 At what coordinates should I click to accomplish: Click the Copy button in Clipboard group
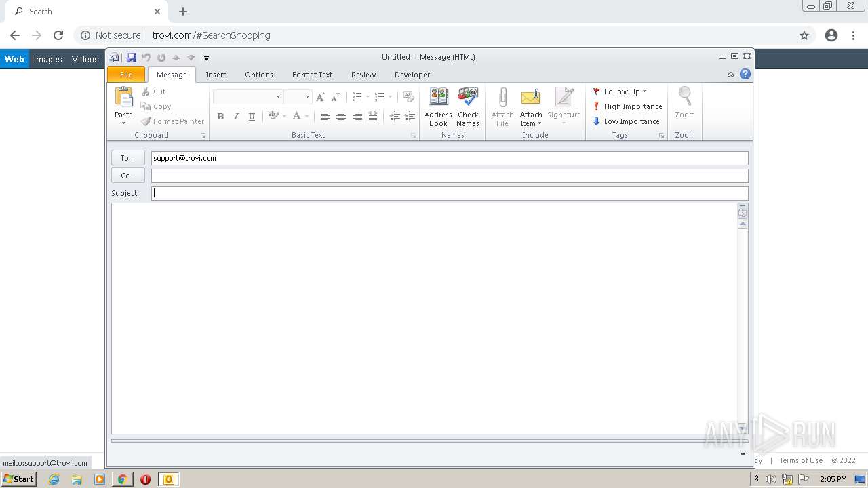[x=156, y=106]
